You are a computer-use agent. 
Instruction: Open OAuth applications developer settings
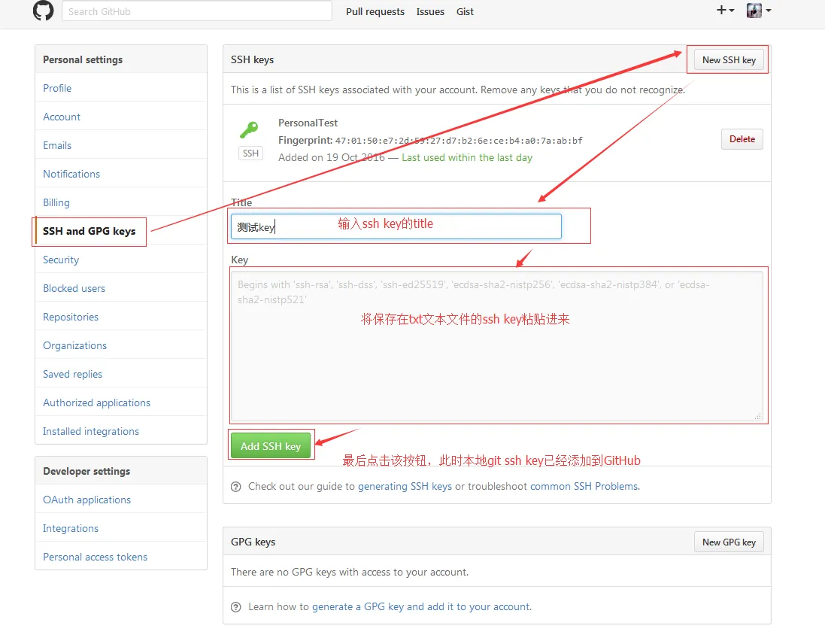121,500
